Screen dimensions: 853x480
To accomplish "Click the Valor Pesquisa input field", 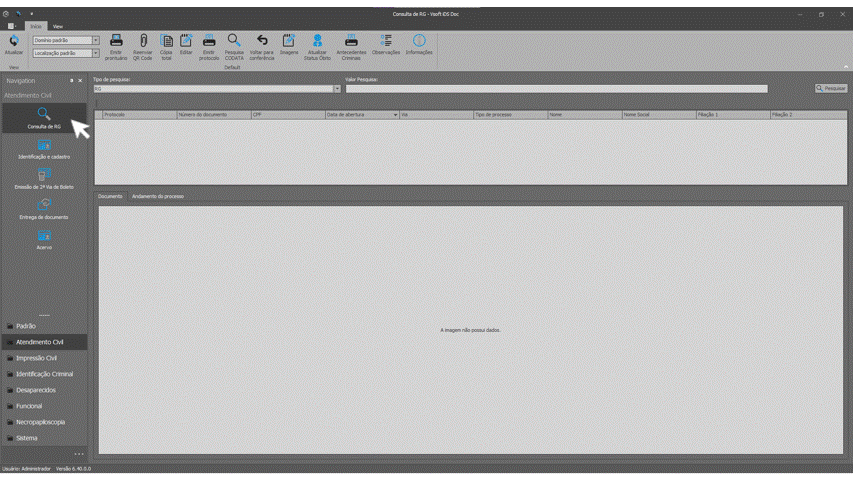I will (x=556, y=89).
